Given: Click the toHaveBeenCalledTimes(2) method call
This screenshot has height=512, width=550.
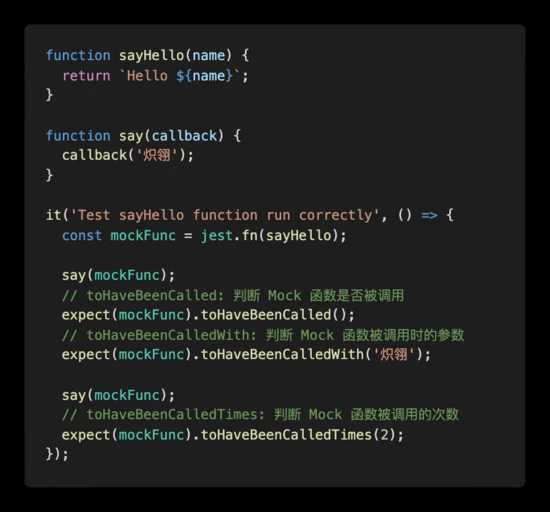Looking at the screenshot, I should (x=298, y=435).
